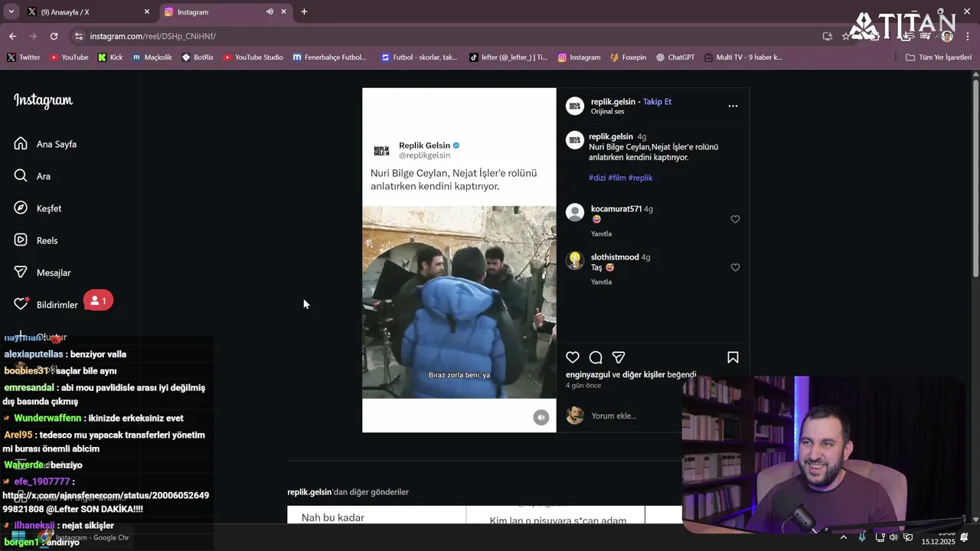
Task: Open Mesajlar in Instagram sidebar
Action: point(43,272)
